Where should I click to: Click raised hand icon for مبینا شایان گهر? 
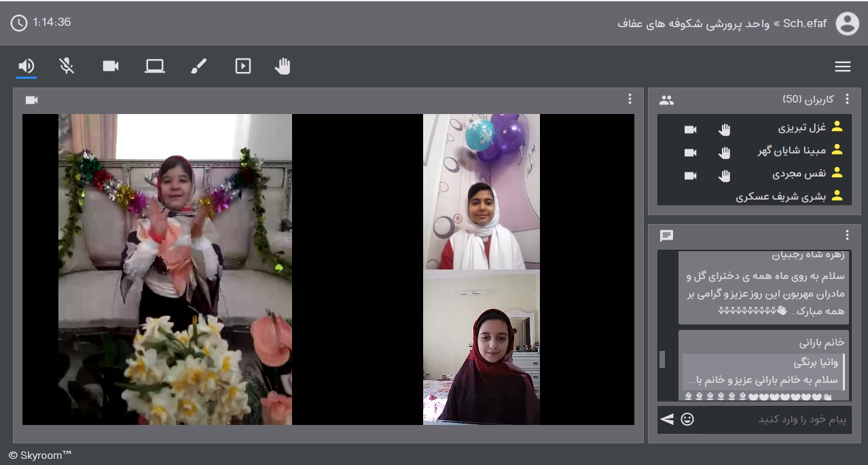(725, 153)
